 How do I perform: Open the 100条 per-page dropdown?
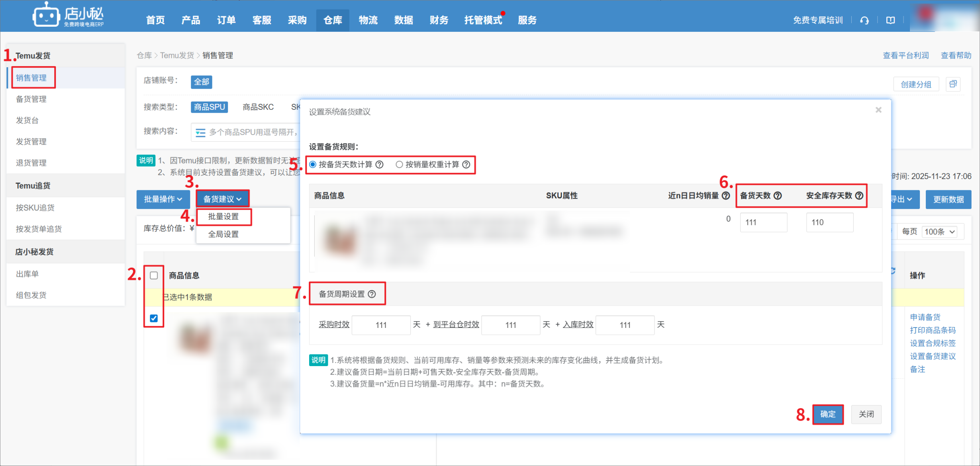(939, 232)
